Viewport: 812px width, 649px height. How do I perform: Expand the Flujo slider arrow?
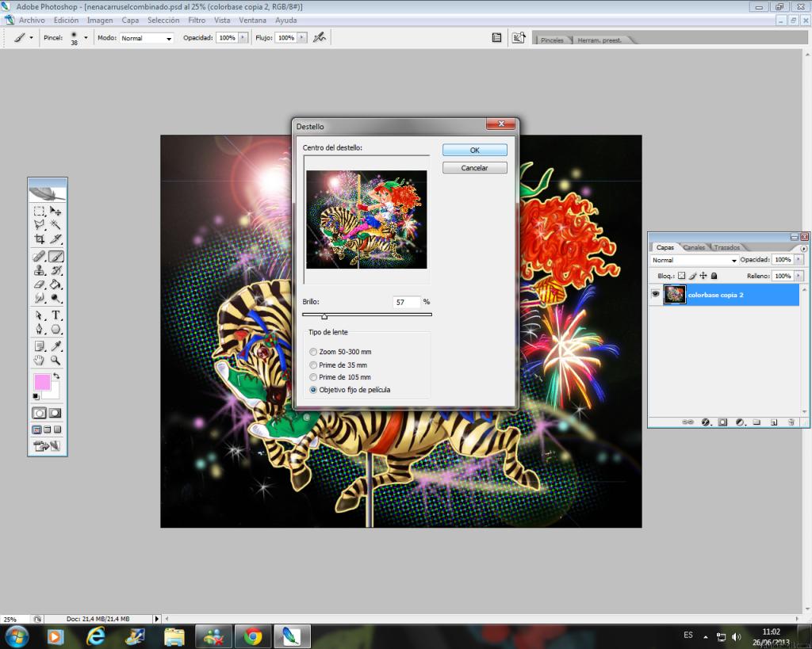click(302, 38)
